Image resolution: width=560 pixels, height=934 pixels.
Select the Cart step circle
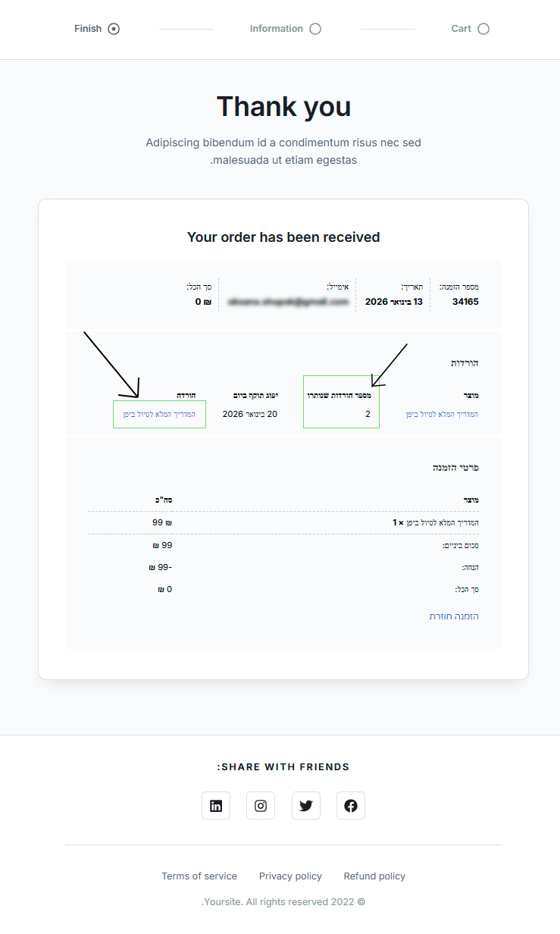[483, 29]
